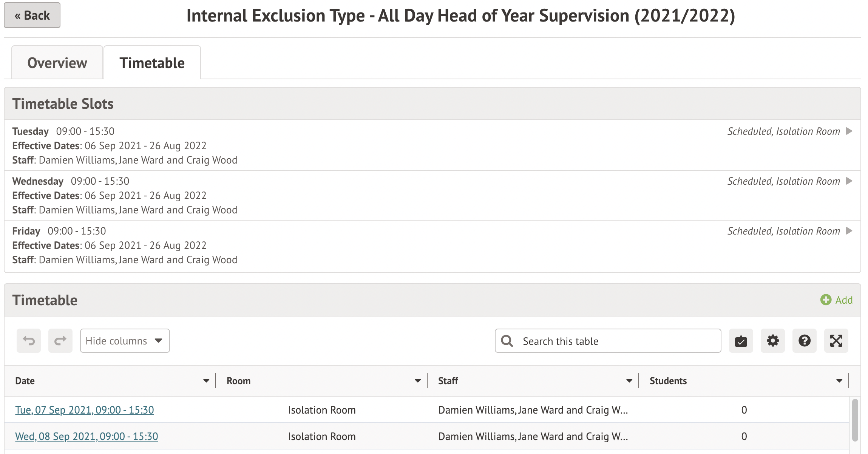This screenshot has width=868, height=454.
Task: Click the Back button
Action: click(32, 15)
